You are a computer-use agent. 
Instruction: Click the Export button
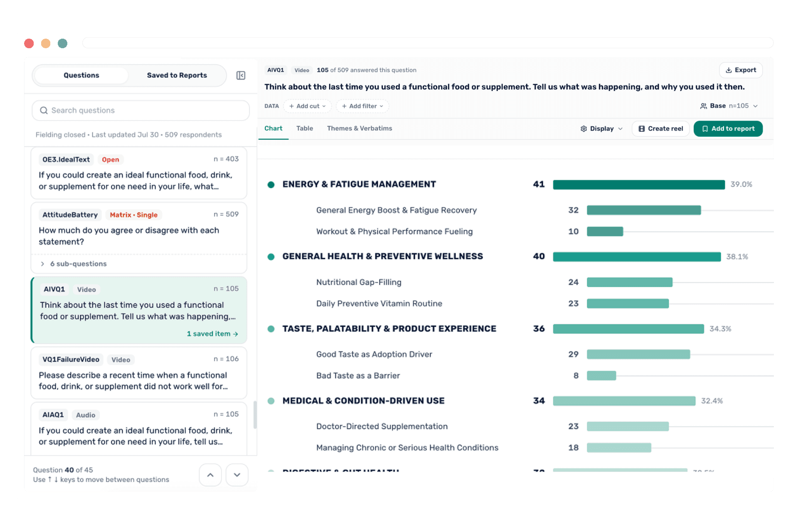coord(741,70)
